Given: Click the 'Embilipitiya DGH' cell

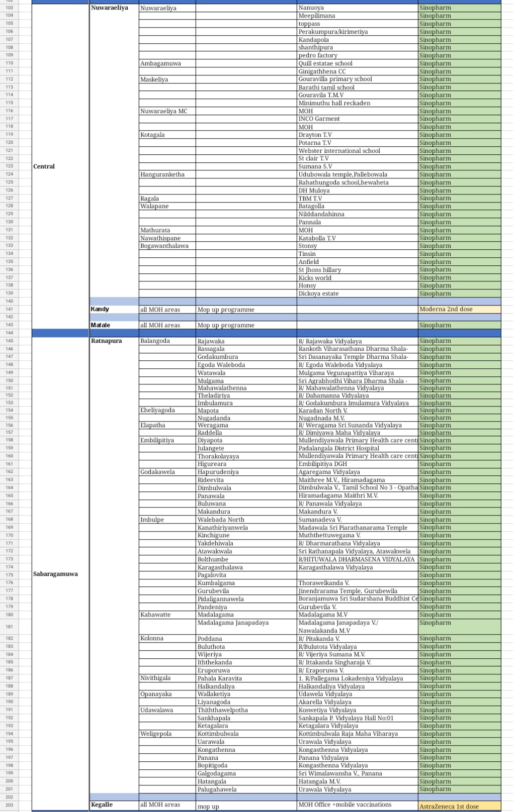Looking at the screenshot, I should (x=357, y=464).
